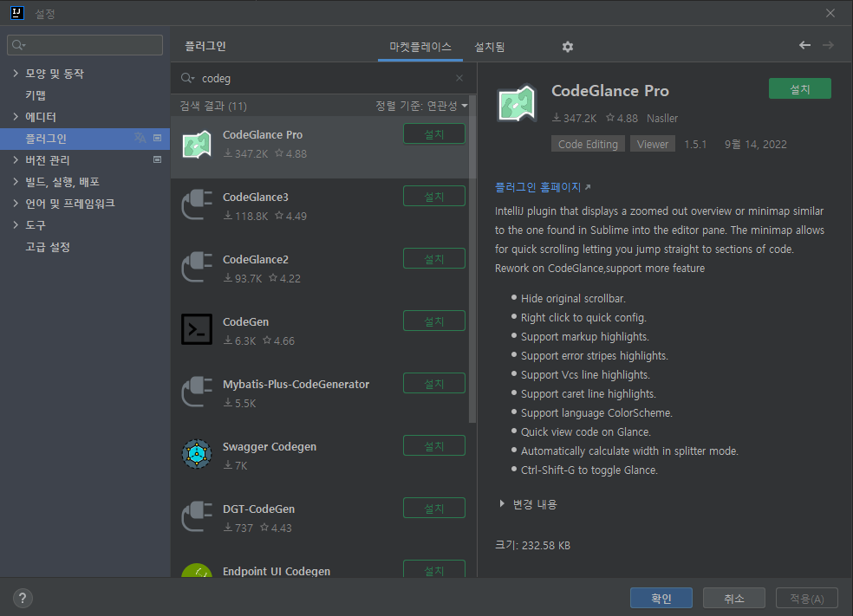The image size is (853, 616).
Task: Install the CodeGlance2 plugin
Action: click(x=434, y=259)
